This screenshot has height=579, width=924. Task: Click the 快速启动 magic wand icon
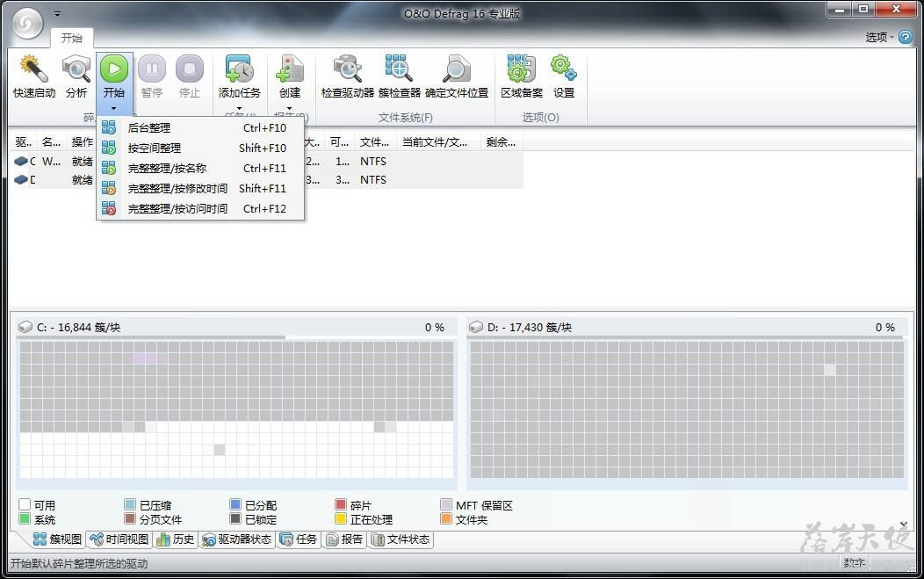(33, 69)
